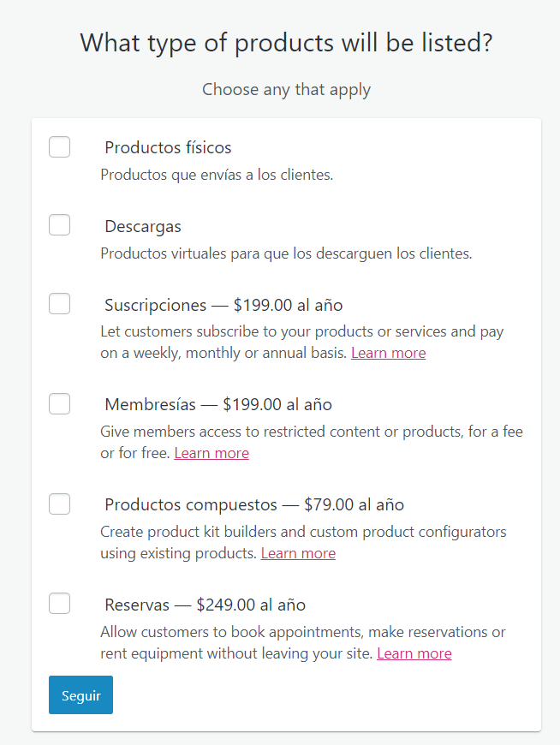Click the 'Descargas' label text
560x745 pixels.
pyautogui.click(x=143, y=227)
